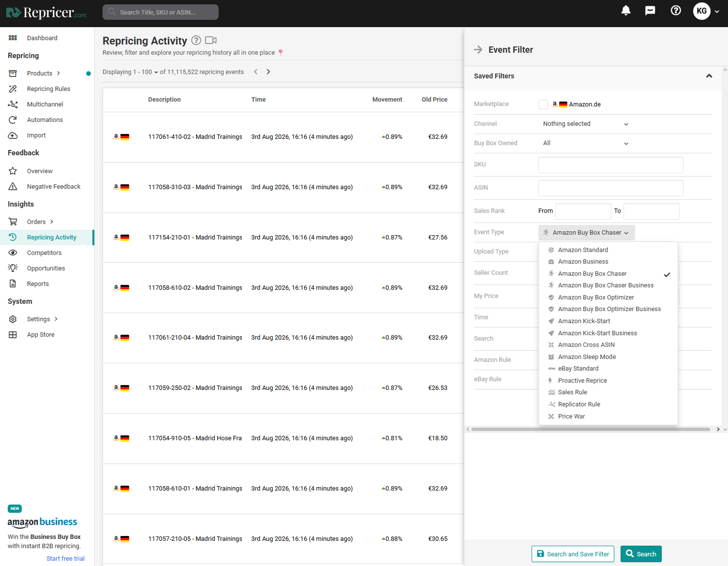Viewport: 728px width, 566px height.
Task: Open the messages flag icon
Action: (650, 11)
